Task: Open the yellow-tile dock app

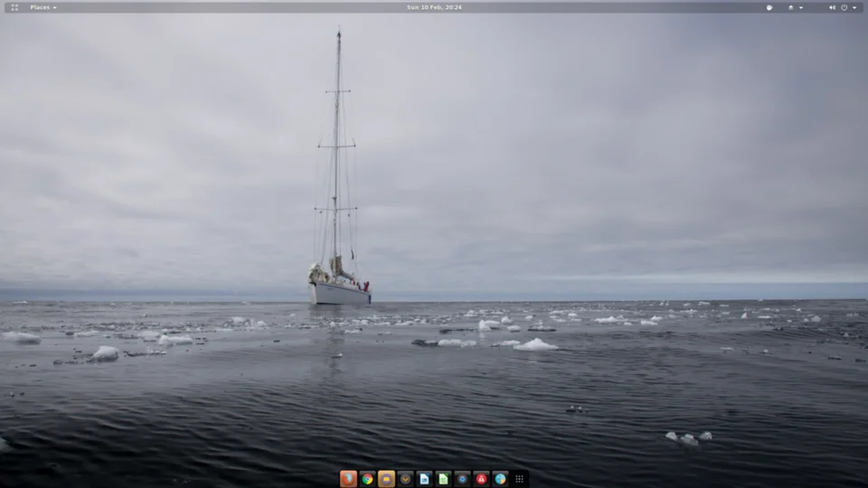Action: 386,479
